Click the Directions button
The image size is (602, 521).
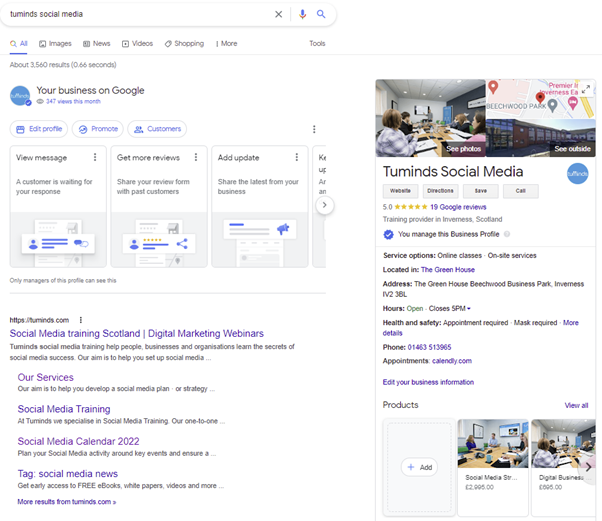click(x=440, y=191)
